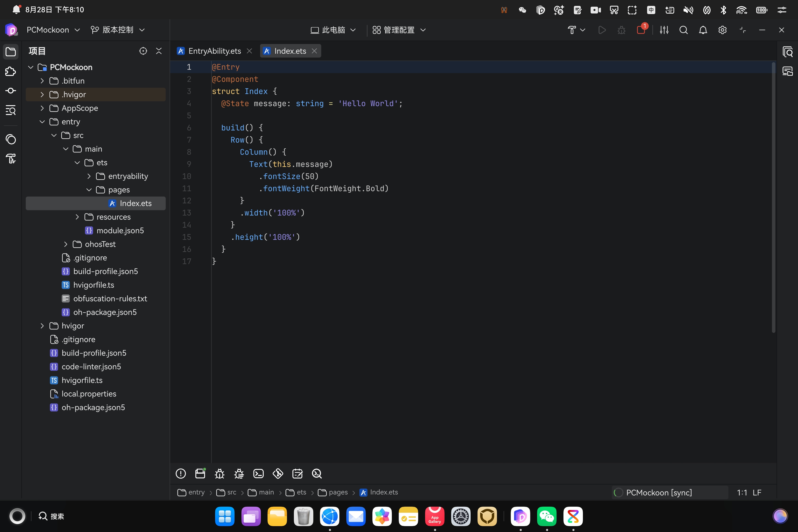
Task: Open the profiler search icon in bottom bar
Action: point(317,473)
